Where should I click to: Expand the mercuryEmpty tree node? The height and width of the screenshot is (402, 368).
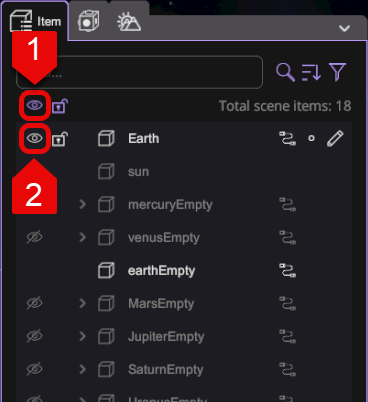(x=82, y=204)
